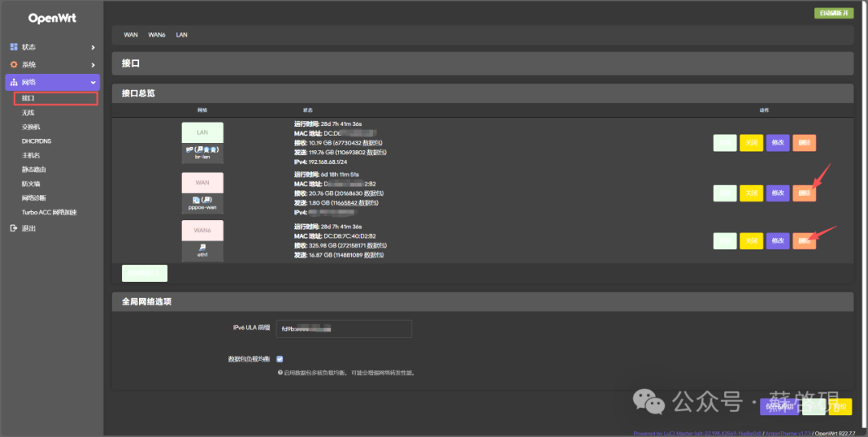Click 删除 for the WAN interface
The image size is (868, 437).
tap(805, 193)
